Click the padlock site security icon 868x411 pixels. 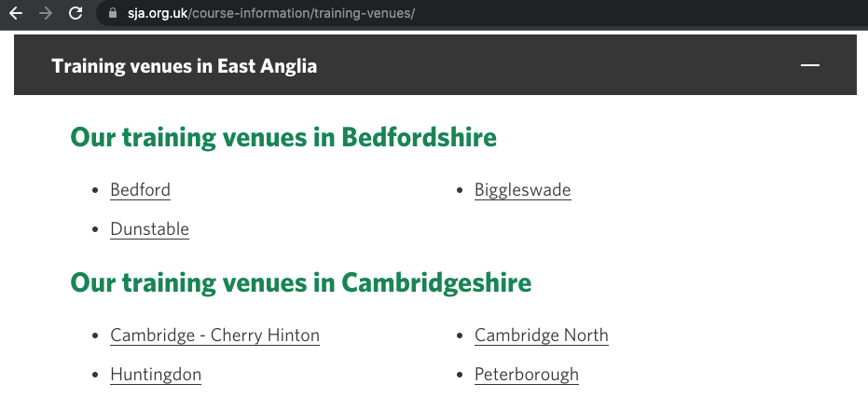(113, 14)
